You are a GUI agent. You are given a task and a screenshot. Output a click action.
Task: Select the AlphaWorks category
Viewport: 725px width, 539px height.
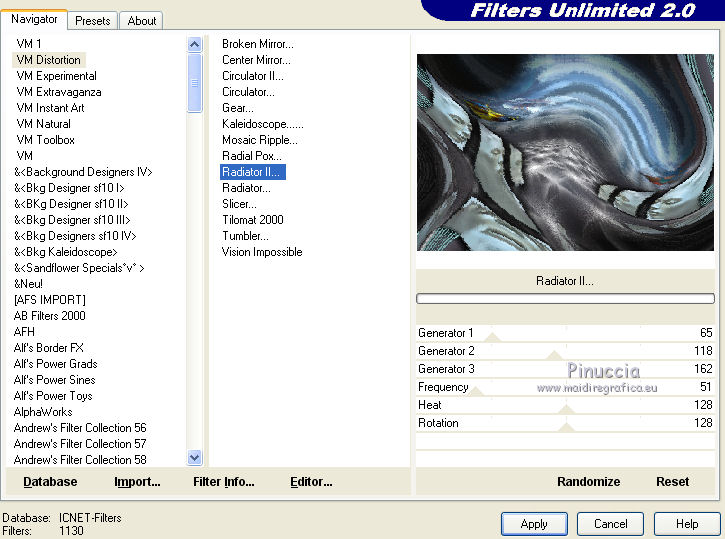tap(43, 412)
